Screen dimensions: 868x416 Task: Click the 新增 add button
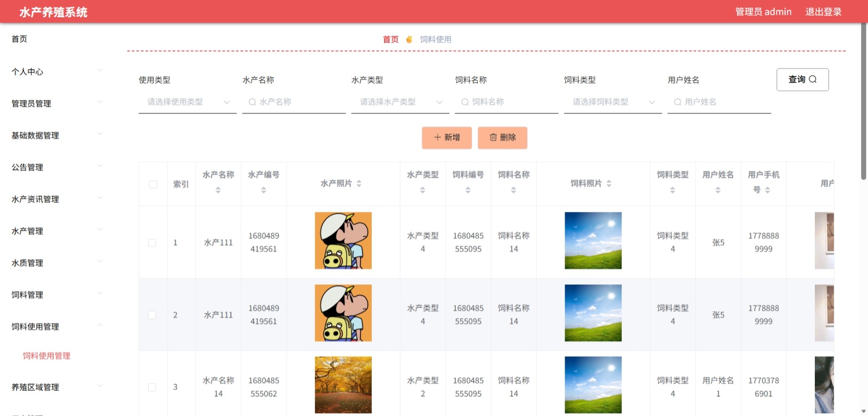[447, 138]
